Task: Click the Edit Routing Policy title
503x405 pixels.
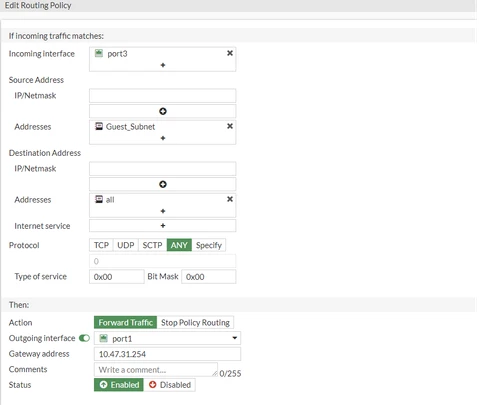Action: point(38,6)
